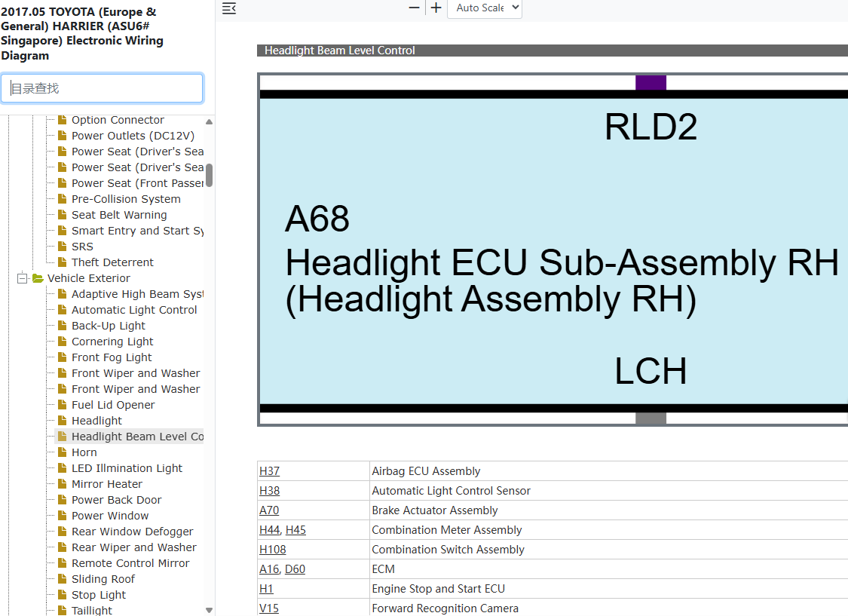Open Adaptive High Beam System page
The height and width of the screenshot is (616, 848).
(137, 294)
